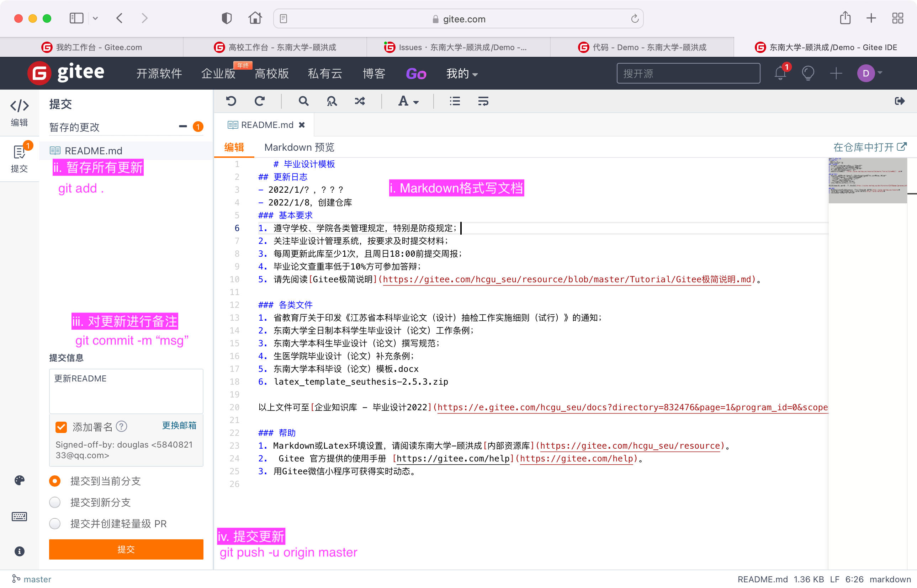The image size is (917, 588).
Task: Open 开源软件 in navigation bar
Action: (x=159, y=73)
